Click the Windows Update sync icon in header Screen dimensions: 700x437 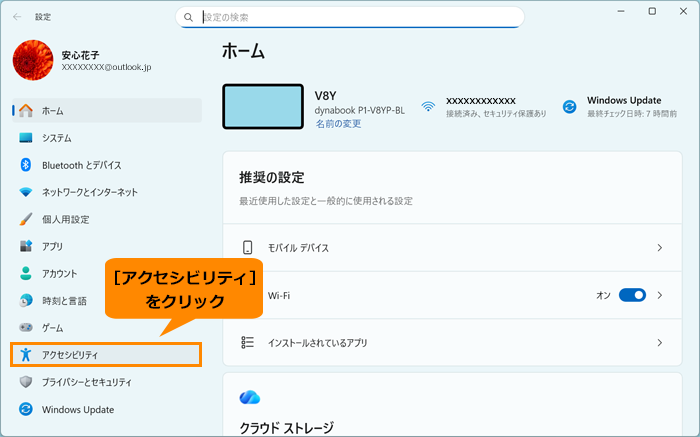pyautogui.click(x=569, y=107)
